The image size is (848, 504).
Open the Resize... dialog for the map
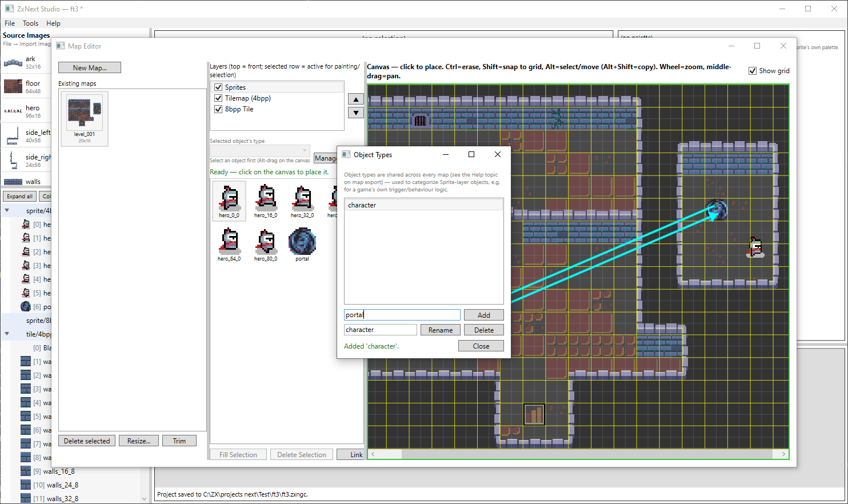coord(139,441)
